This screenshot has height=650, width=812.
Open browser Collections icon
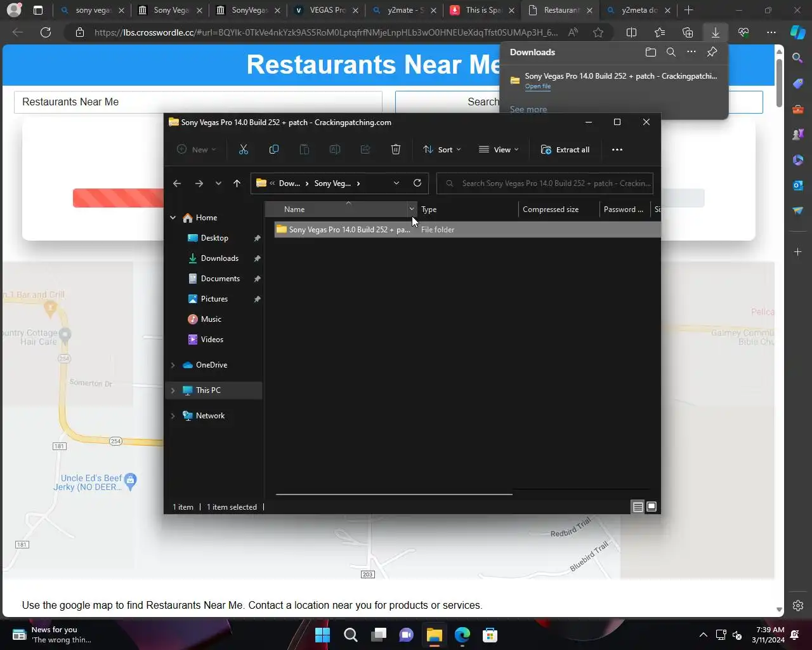[688, 32]
